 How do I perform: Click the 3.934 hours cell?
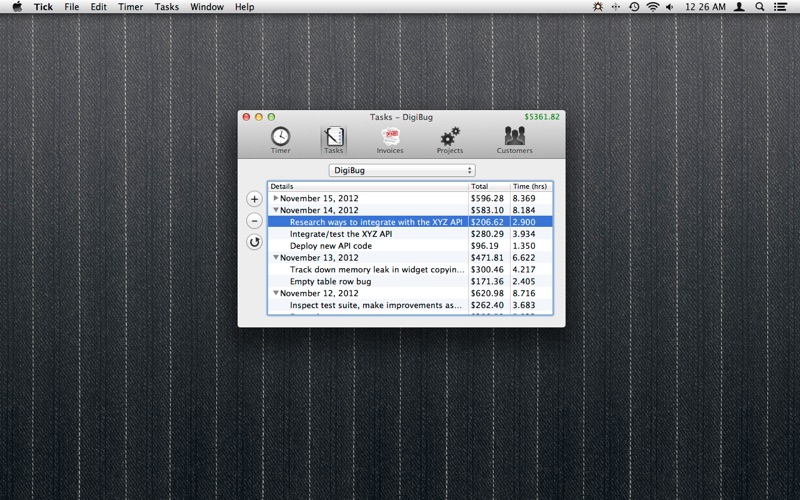point(524,234)
